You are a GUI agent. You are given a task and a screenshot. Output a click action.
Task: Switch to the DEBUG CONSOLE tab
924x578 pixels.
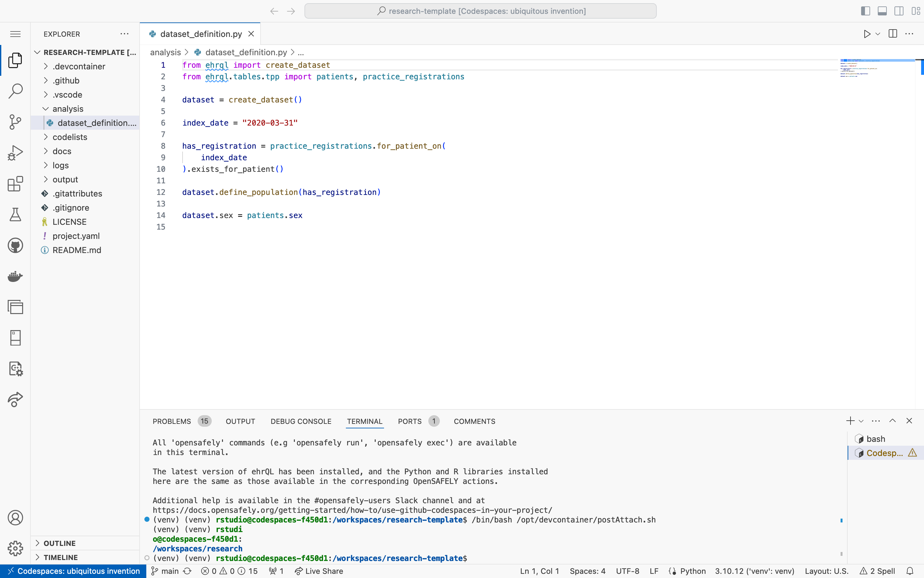301,421
